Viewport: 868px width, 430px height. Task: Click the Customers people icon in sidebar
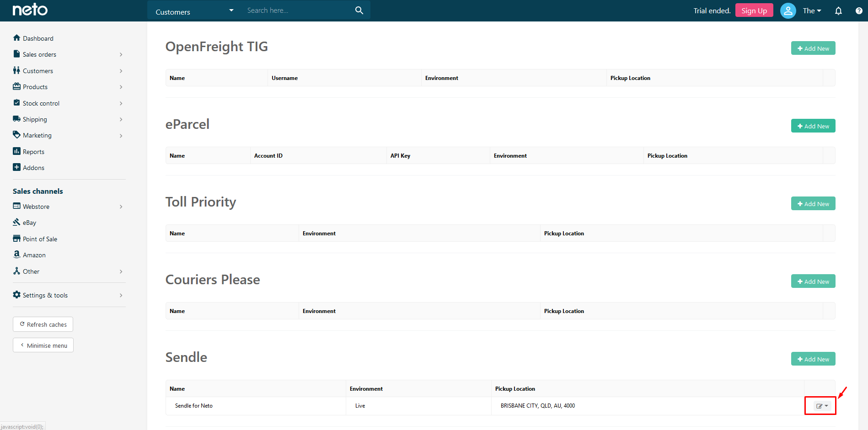tap(16, 70)
